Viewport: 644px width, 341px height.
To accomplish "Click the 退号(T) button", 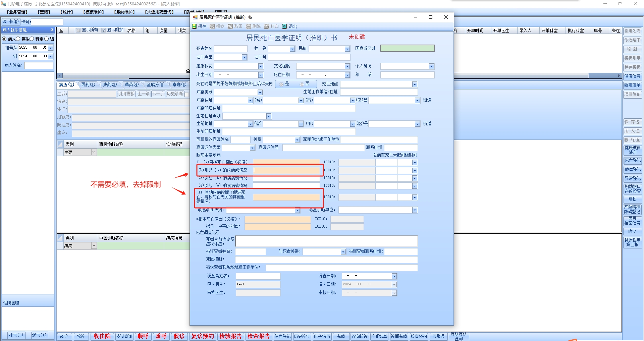I will point(39,335).
